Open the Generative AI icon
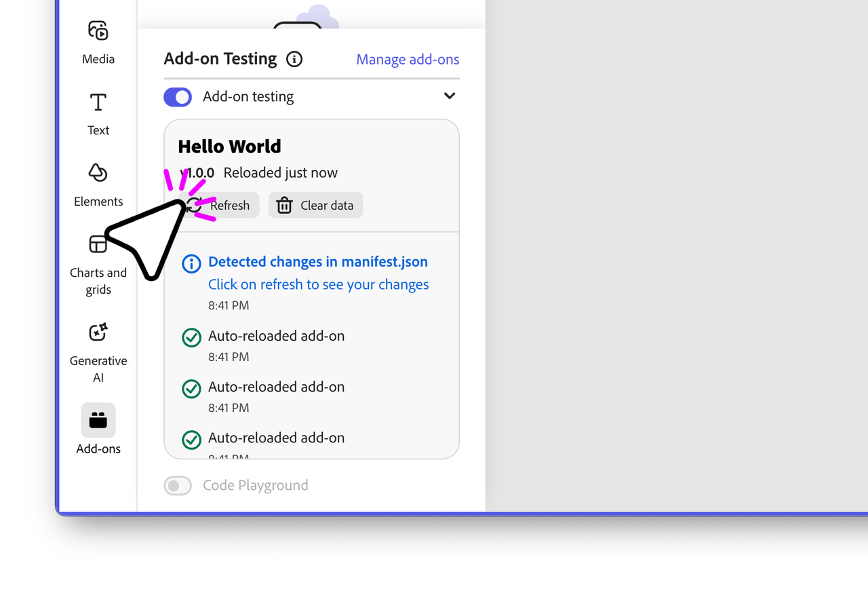This screenshot has width=868, height=589. [98, 332]
